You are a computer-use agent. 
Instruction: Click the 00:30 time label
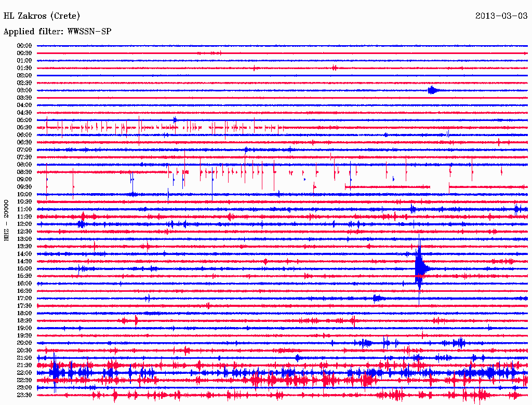click(x=24, y=53)
